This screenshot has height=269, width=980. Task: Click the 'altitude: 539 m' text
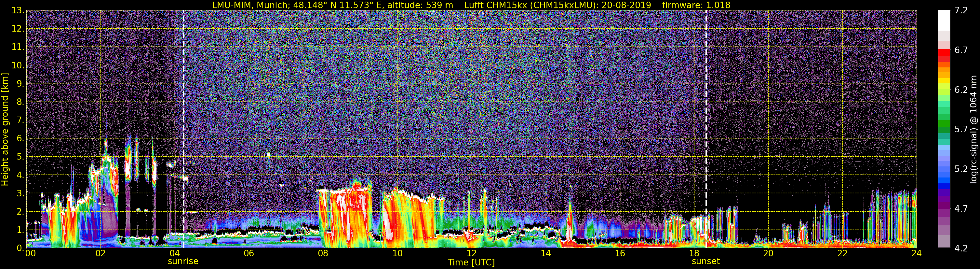pos(420,5)
